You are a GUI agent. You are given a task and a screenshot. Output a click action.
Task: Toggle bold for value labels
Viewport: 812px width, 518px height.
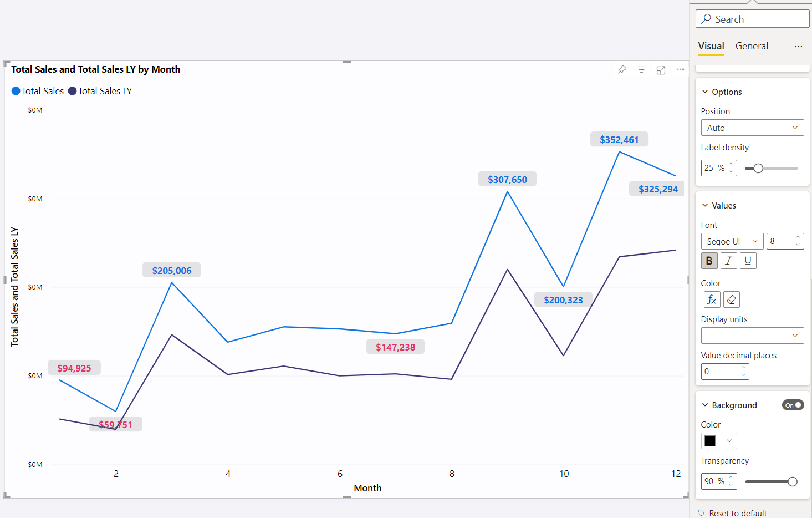(x=709, y=261)
